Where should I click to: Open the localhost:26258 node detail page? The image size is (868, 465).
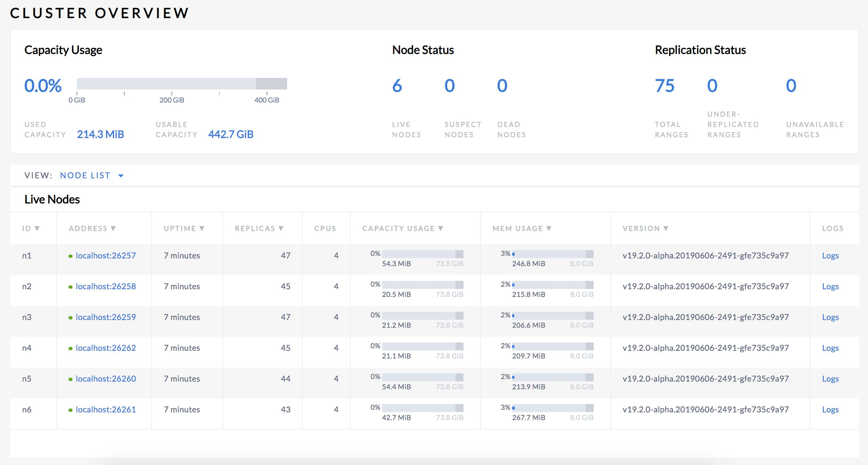click(x=106, y=286)
